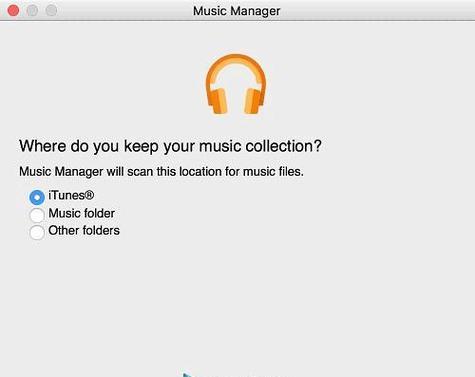The image size is (475, 377).
Task: Select the Music folder radio button
Action: coord(37,215)
